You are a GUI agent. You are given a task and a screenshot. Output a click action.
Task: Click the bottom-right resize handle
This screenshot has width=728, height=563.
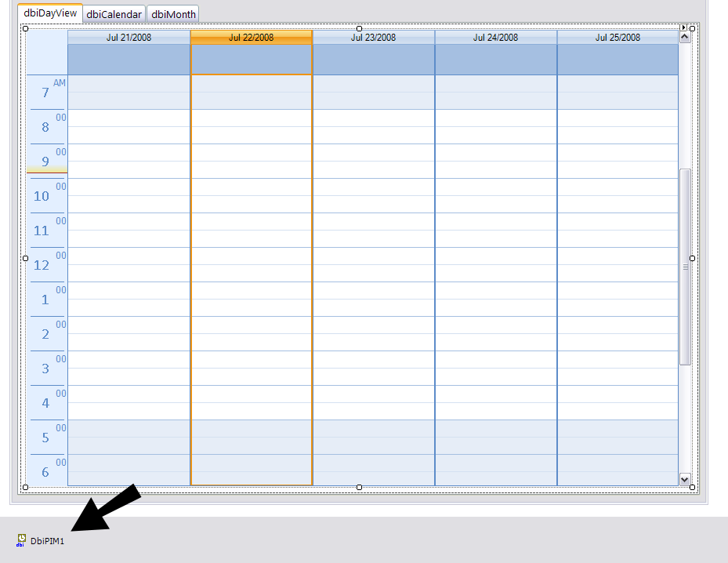(x=692, y=487)
